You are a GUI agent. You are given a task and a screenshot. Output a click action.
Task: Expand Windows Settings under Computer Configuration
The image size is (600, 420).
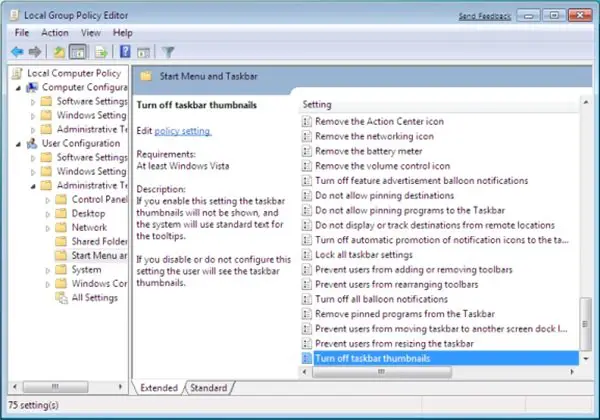pyautogui.click(x=33, y=116)
